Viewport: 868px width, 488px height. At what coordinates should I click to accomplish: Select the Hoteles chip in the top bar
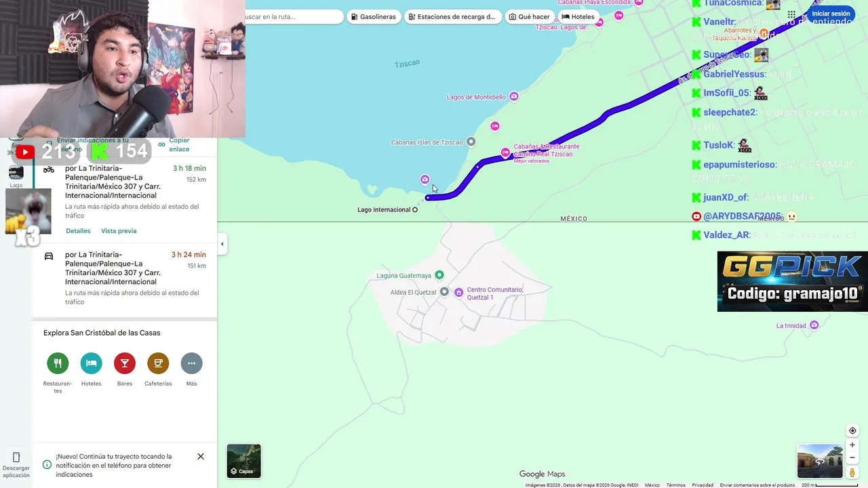(578, 16)
